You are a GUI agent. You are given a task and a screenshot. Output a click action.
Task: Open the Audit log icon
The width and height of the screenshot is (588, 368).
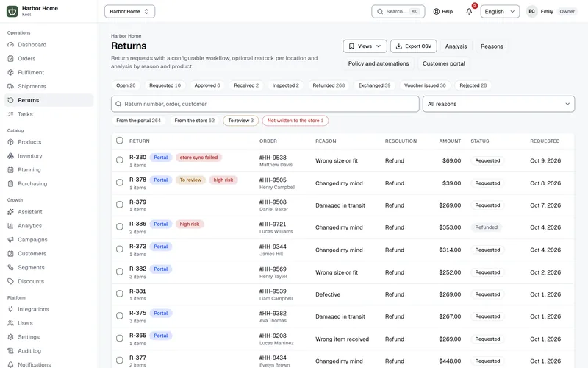pos(10,351)
